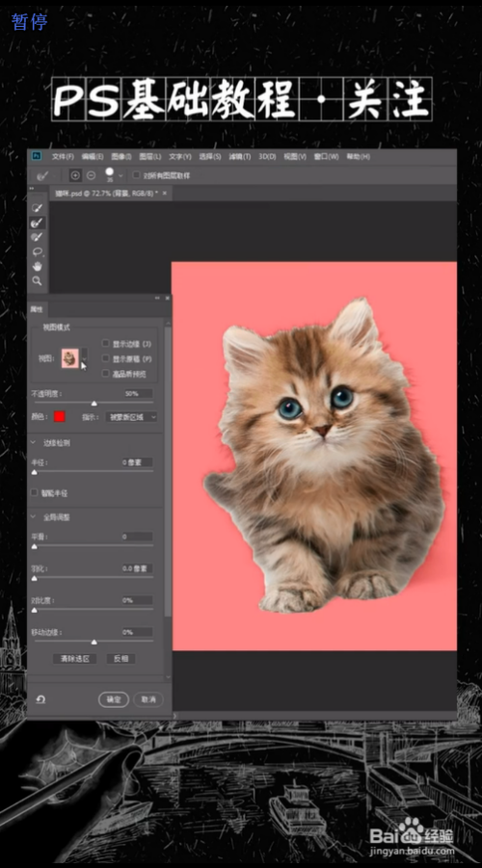Open the 指示 被蒙版区域 dropdown
482x868 pixels.
point(131,417)
